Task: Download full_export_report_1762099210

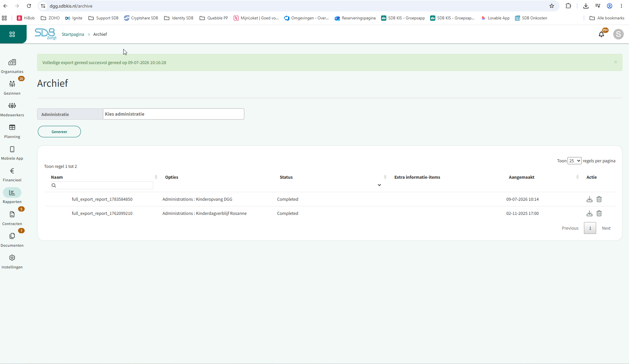Action: click(590, 214)
